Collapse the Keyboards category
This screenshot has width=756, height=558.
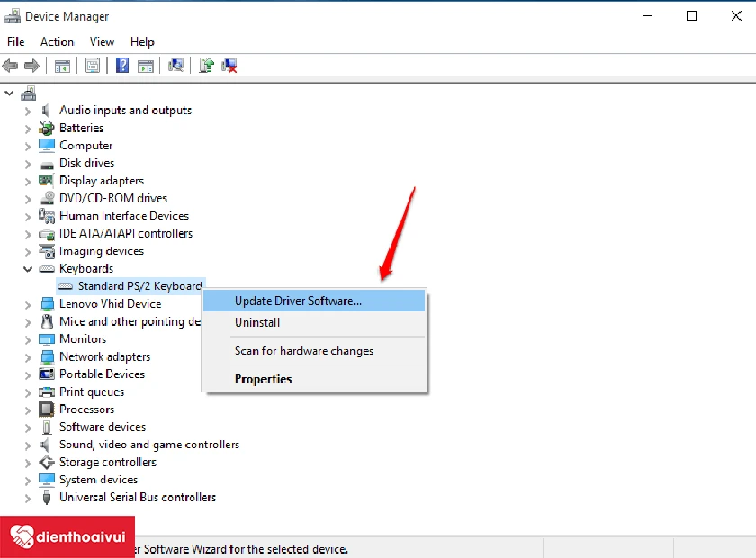(x=28, y=269)
